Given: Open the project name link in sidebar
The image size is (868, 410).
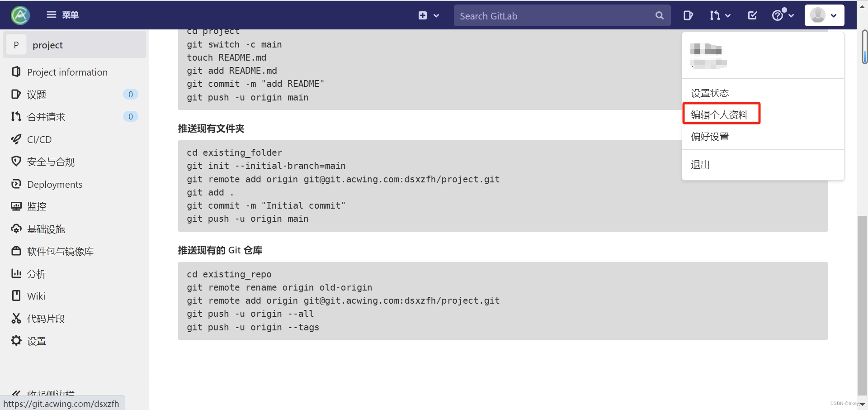Looking at the screenshot, I should point(48,45).
